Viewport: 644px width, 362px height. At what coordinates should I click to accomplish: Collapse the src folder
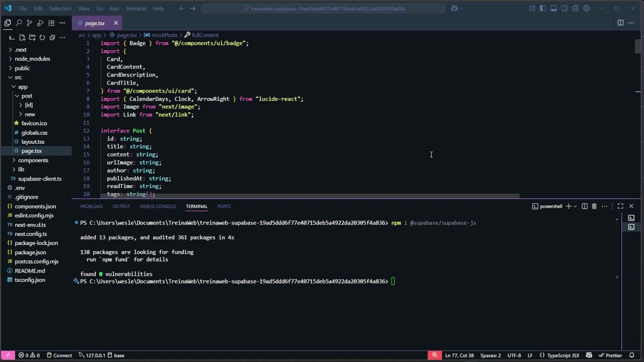[x=18, y=77]
